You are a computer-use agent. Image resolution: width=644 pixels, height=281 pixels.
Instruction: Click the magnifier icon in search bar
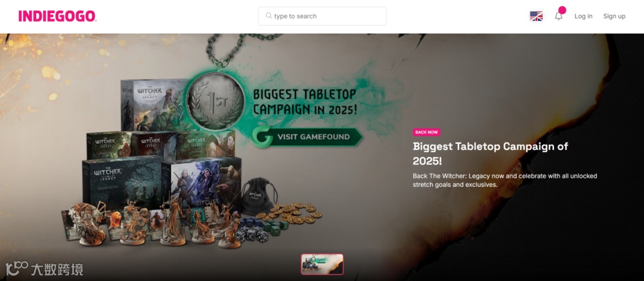pos(268,16)
